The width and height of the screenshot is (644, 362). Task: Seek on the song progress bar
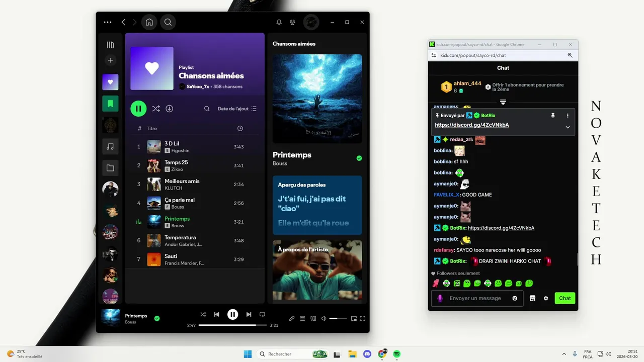[233, 325]
